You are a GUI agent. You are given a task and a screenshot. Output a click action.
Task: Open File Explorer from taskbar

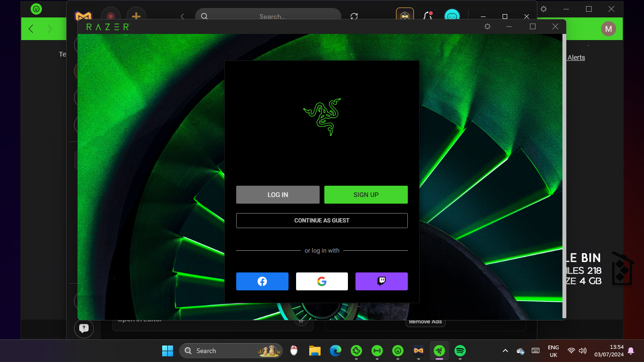click(x=314, y=351)
